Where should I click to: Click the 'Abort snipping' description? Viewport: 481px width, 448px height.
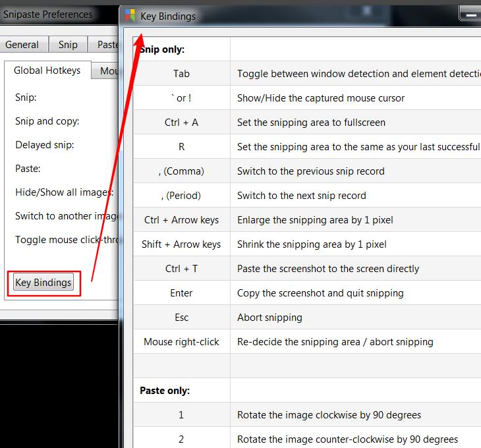point(269,318)
